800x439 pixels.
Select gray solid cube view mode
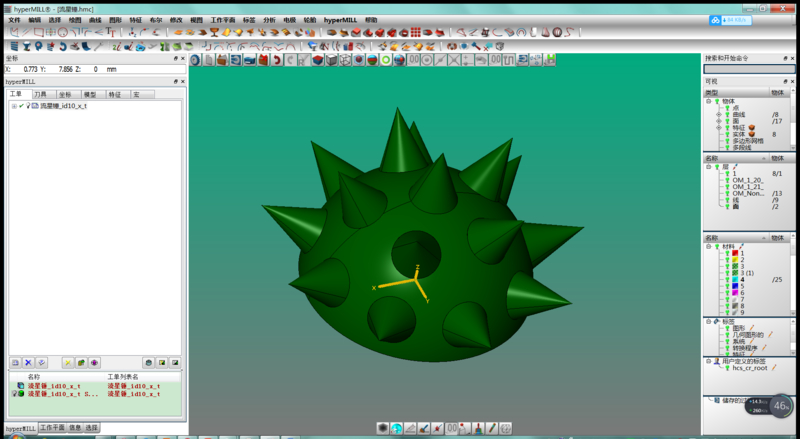332,60
